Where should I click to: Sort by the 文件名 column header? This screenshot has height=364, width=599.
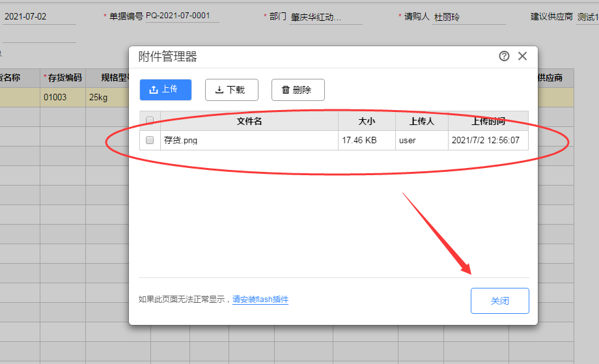click(x=249, y=121)
